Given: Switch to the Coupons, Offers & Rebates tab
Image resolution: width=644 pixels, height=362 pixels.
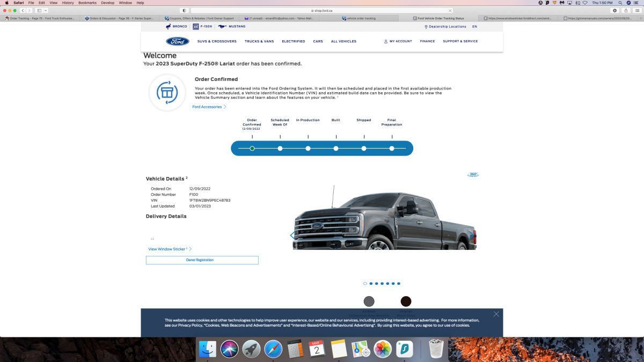Looking at the screenshot, I should [x=200, y=18].
